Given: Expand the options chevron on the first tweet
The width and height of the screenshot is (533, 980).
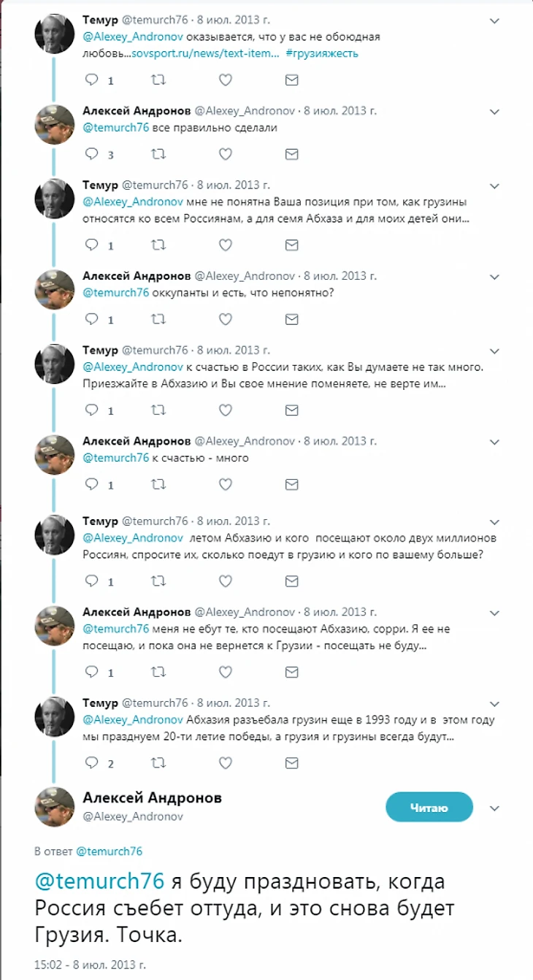Looking at the screenshot, I should point(494,22).
